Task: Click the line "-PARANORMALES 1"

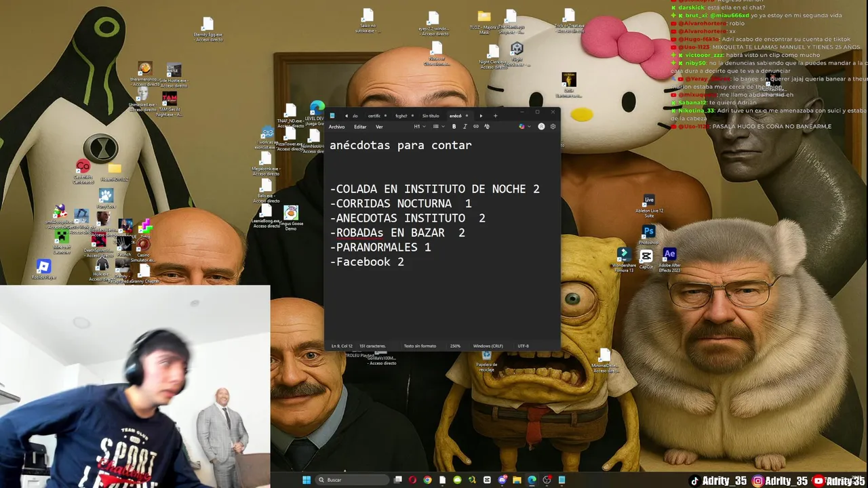Action: pyautogui.click(x=380, y=247)
